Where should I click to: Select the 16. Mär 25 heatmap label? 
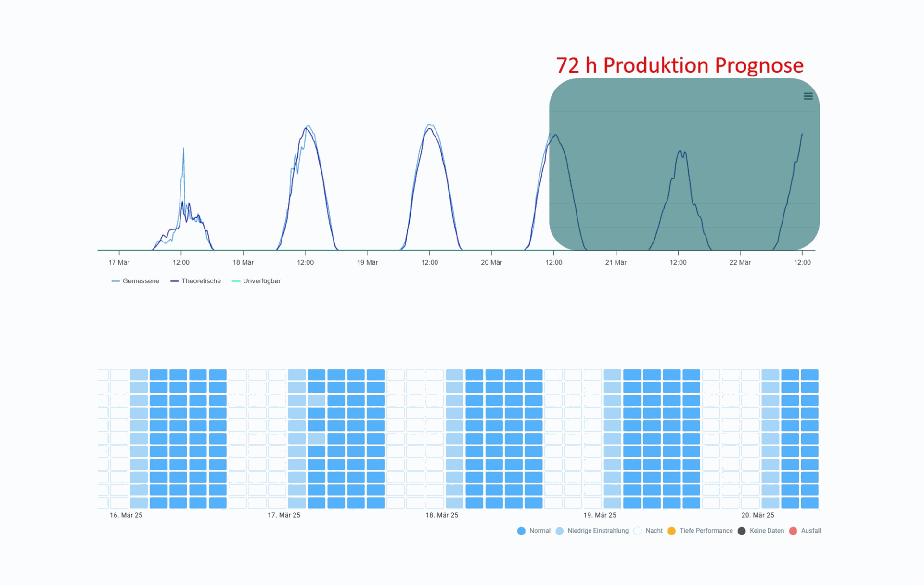[x=126, y=515]
